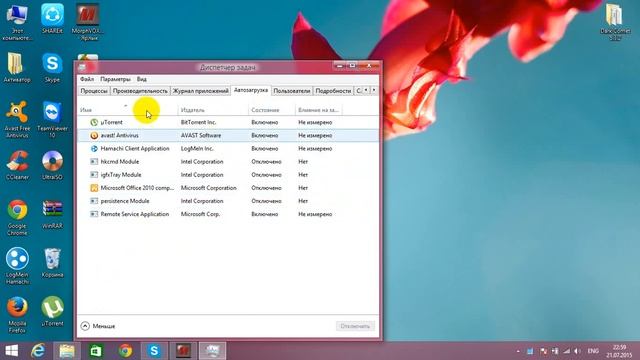Open the TeamViewer 10 desktop icon

tap(52, 119)
